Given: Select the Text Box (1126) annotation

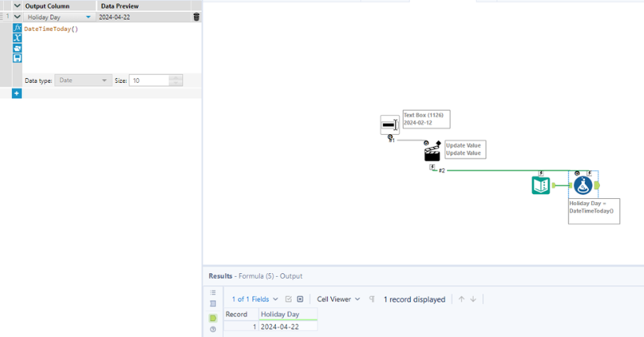Looking at the screenshot, I should point(426,119).
